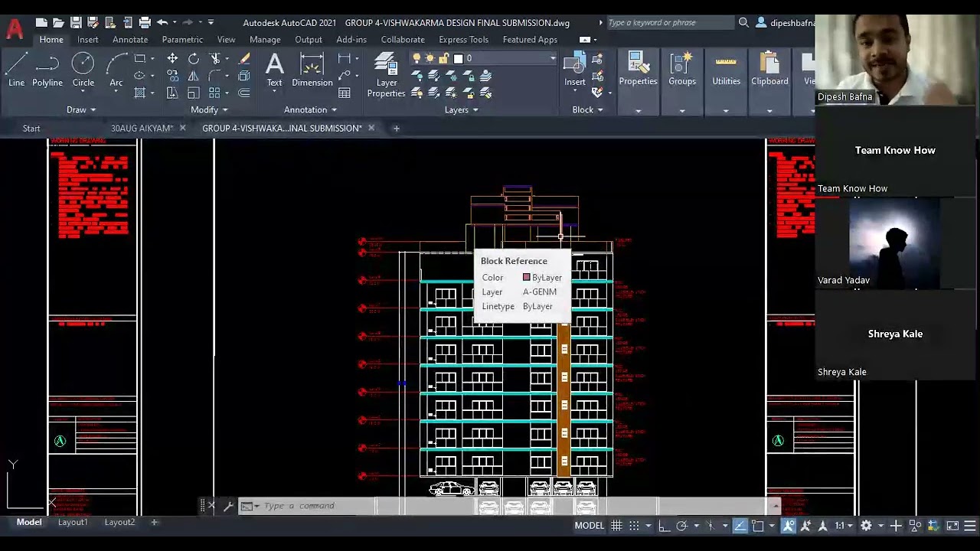Switch to the Layout1 tab

point(73,522)
